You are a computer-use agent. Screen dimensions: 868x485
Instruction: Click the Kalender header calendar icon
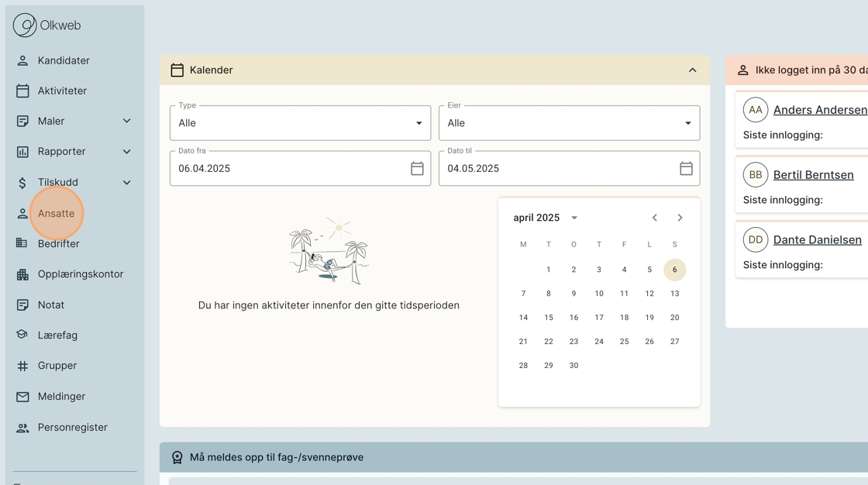tap(177, 71)
